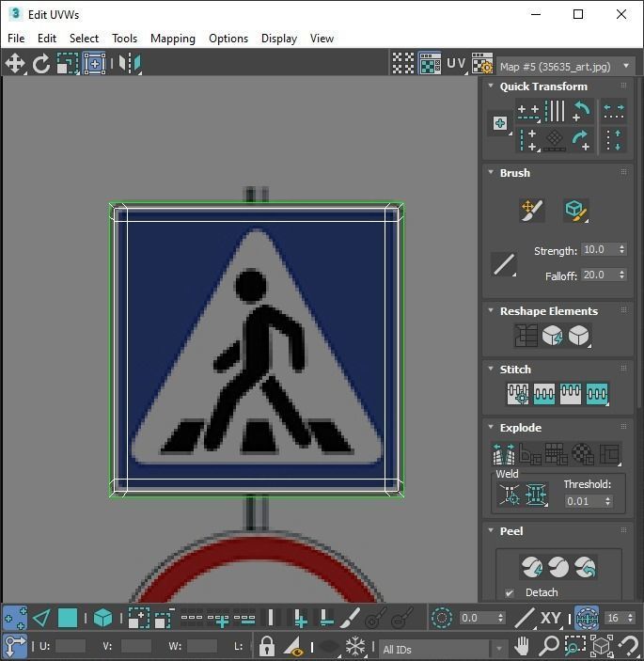Click the Paint Movement brush icon

click(532, 210)
